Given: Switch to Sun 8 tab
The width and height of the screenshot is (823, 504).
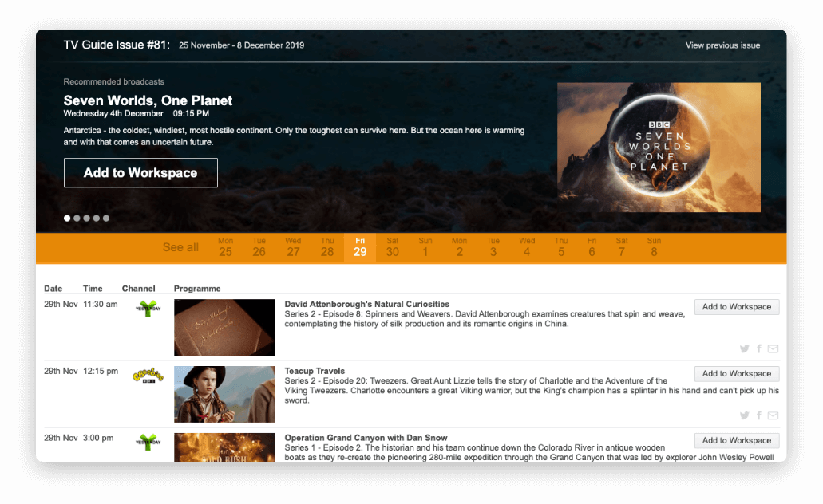Looking at the screenshot, I should coord(654,247).
